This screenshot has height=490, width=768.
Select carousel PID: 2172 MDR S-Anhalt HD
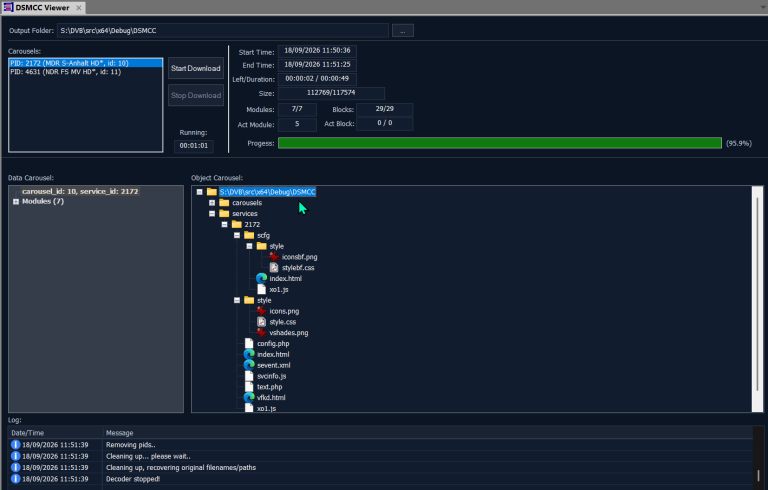(86, 63)
